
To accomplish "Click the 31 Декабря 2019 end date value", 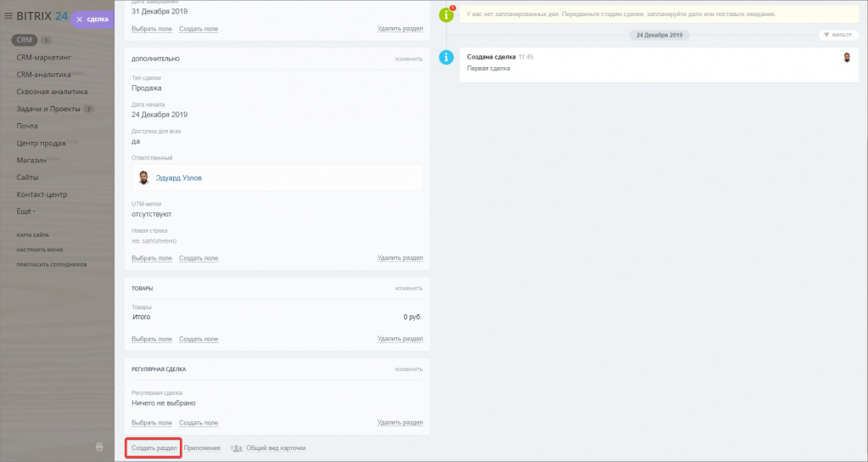I will click(x=160, y=11).
